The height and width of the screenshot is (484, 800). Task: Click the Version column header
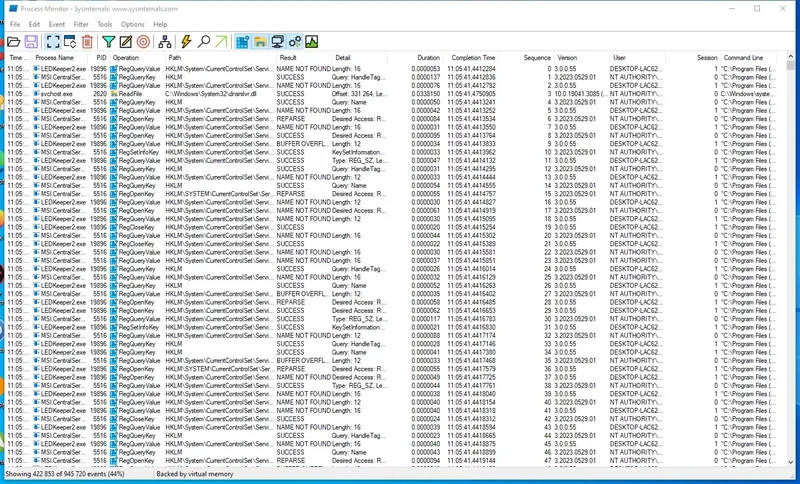pyautogui.click(x=582, y=58)
